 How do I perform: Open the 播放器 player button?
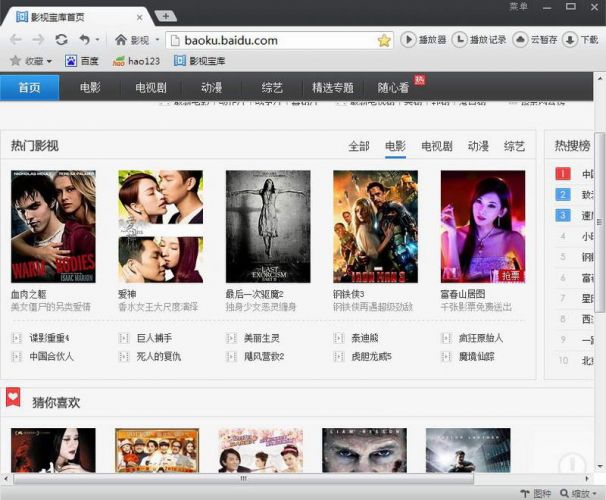pyautogui.click(x=423, y=40)
